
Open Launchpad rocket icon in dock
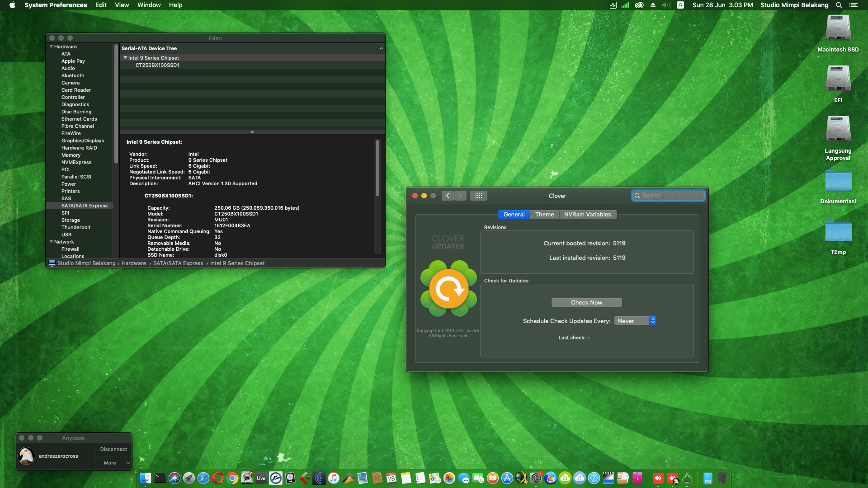(x=189, y=478)
